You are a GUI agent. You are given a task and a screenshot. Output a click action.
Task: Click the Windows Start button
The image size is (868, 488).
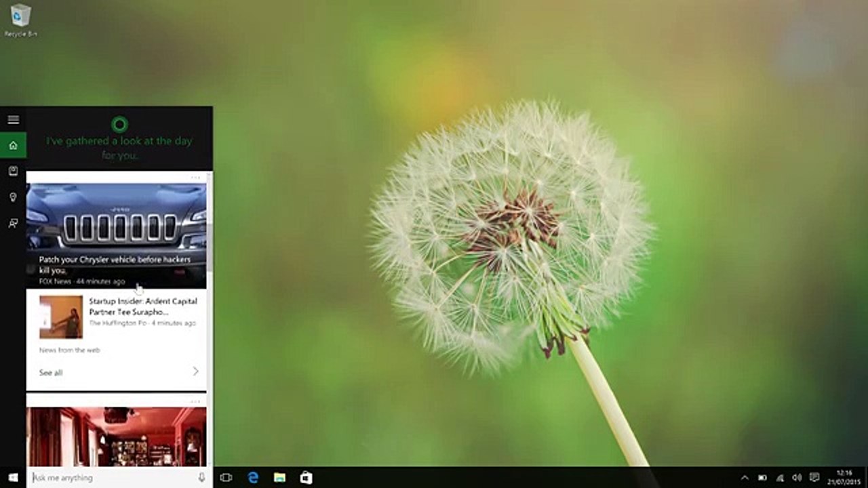[x=13, y=477]
